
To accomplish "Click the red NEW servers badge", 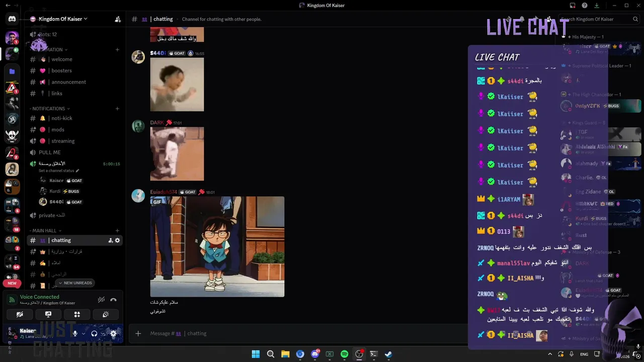I will click(12, 283).
